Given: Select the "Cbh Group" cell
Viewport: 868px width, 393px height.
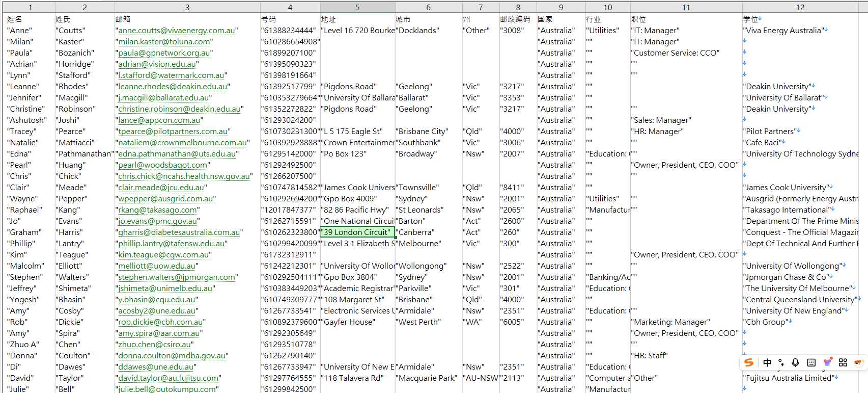Looking at the screenshot, I should [800, 322].
